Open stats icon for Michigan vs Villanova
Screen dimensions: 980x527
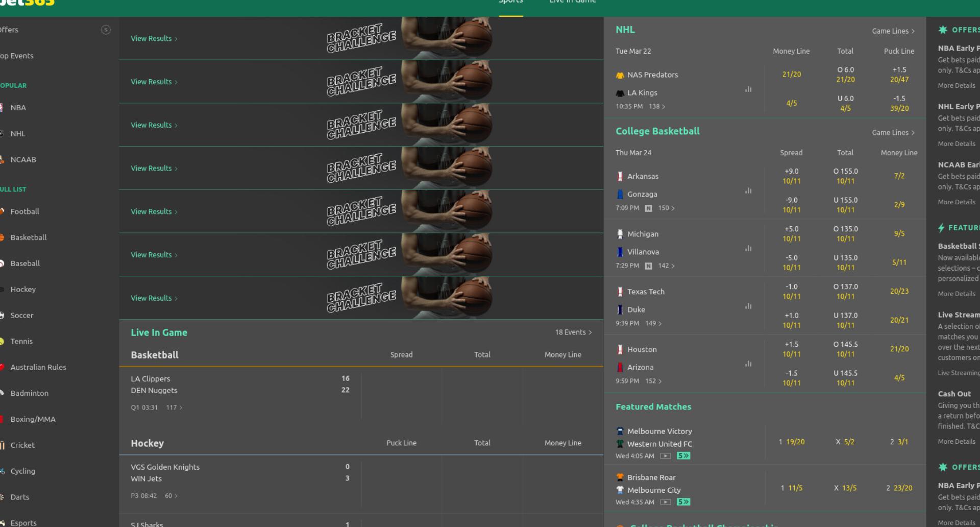point(748,249)
